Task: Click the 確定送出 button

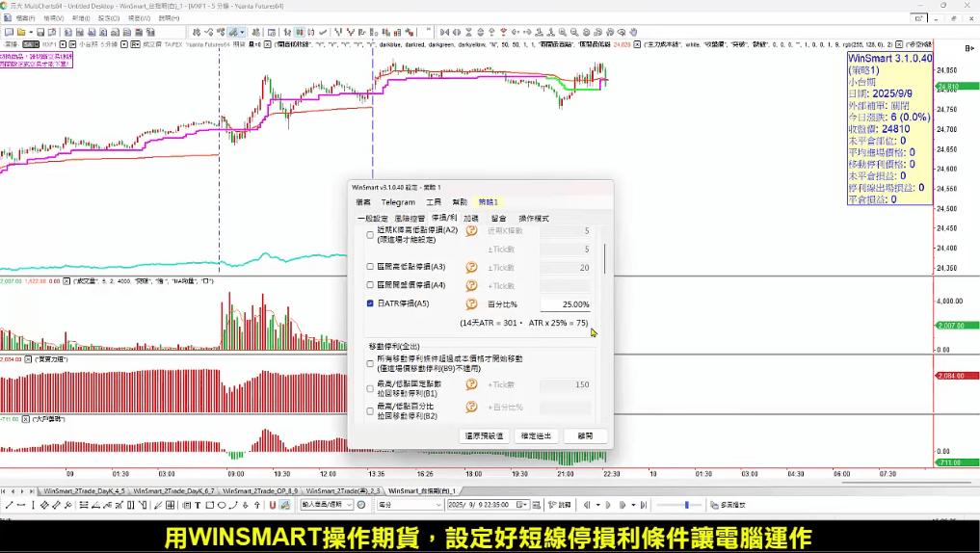Action: 536,435
